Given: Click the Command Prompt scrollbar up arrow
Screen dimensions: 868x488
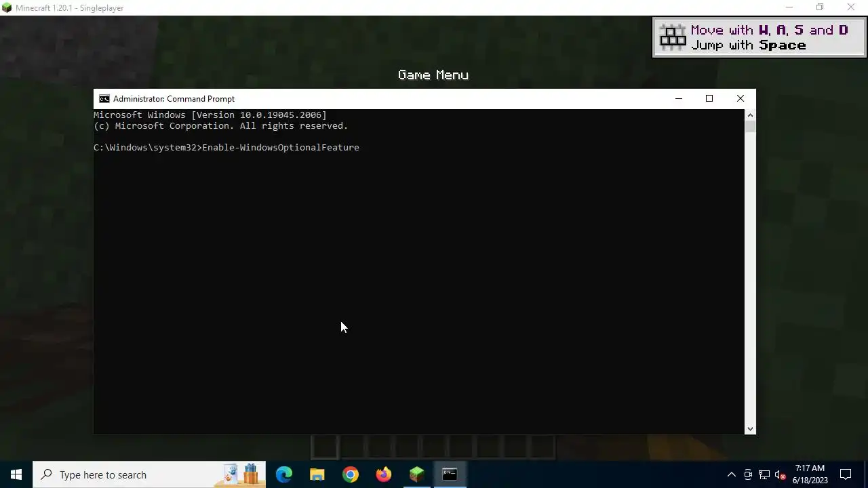Looking at the screenshot, I should 750,115.
